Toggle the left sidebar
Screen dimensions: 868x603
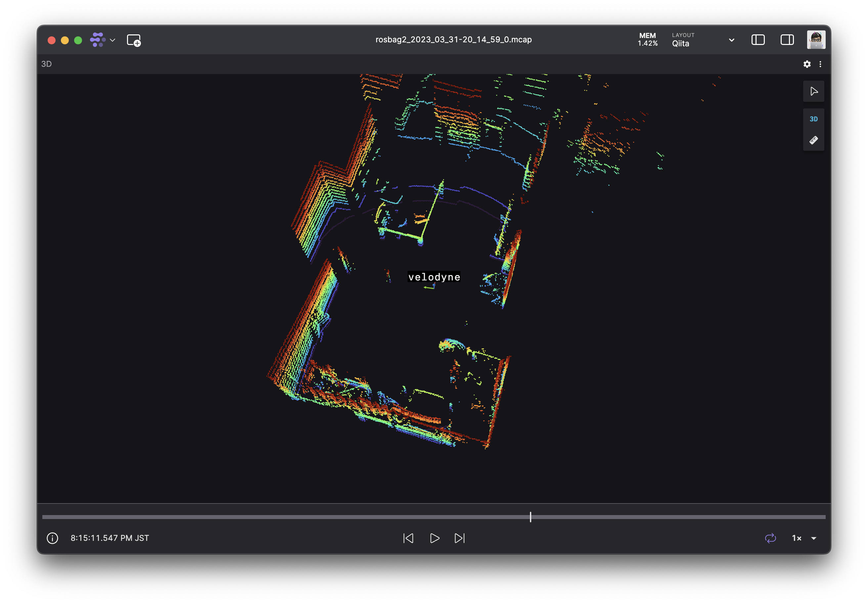pyautogui.click(x=759, y=40)
